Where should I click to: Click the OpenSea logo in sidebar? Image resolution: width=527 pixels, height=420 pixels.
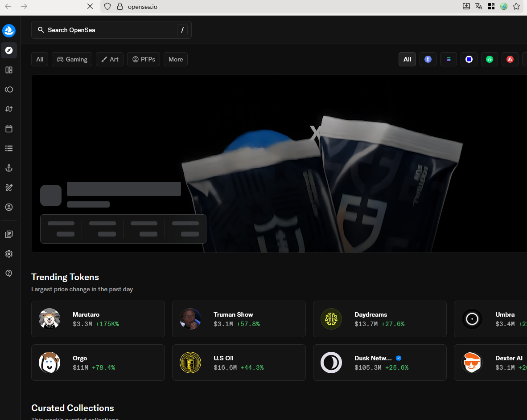[x=9, y=31]
